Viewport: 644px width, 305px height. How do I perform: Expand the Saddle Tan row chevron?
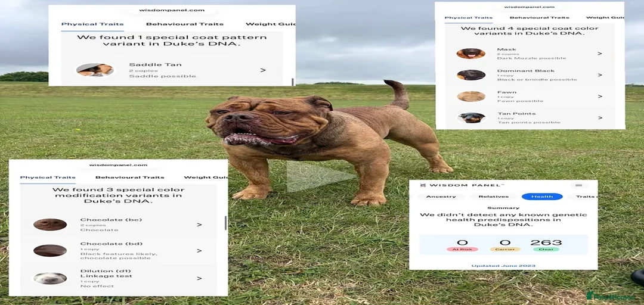(263, 70)
